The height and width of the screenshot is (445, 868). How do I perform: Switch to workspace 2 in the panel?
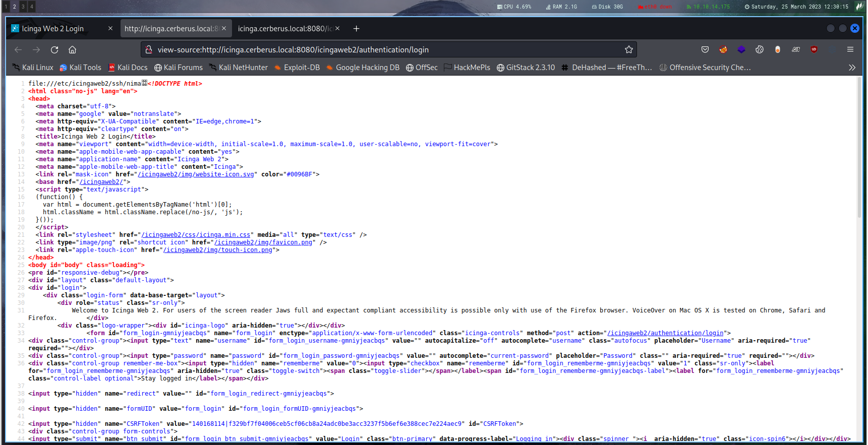tap(14, 7)
